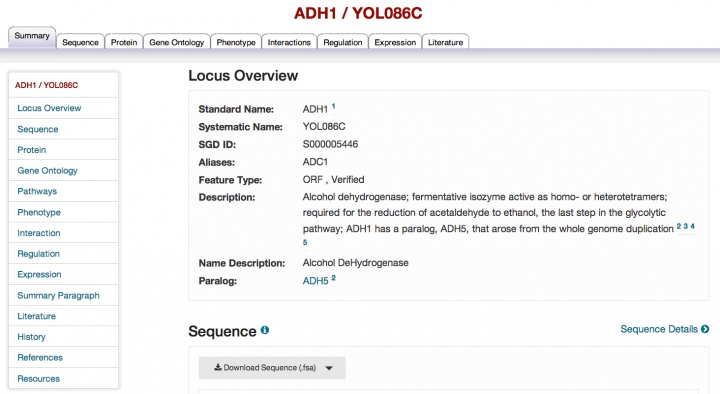Click reference superscript 5 in the description
The image size is (720, 394).
click(305, 242)
